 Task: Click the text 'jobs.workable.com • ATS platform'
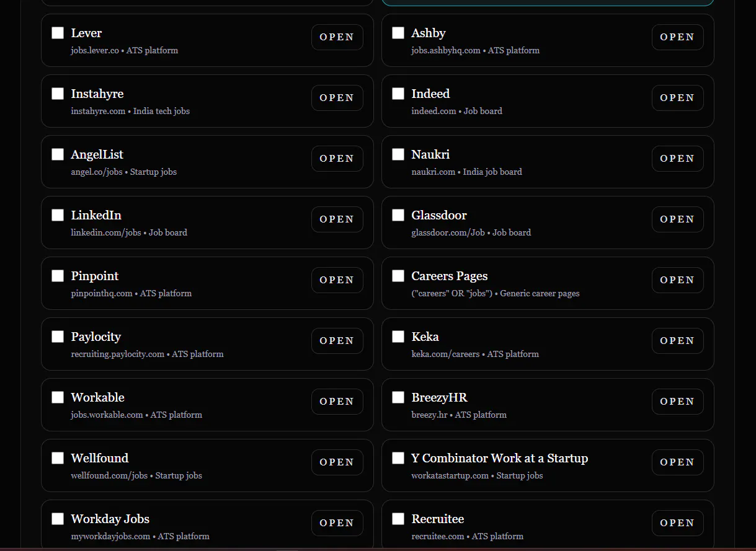pos(136,415)
